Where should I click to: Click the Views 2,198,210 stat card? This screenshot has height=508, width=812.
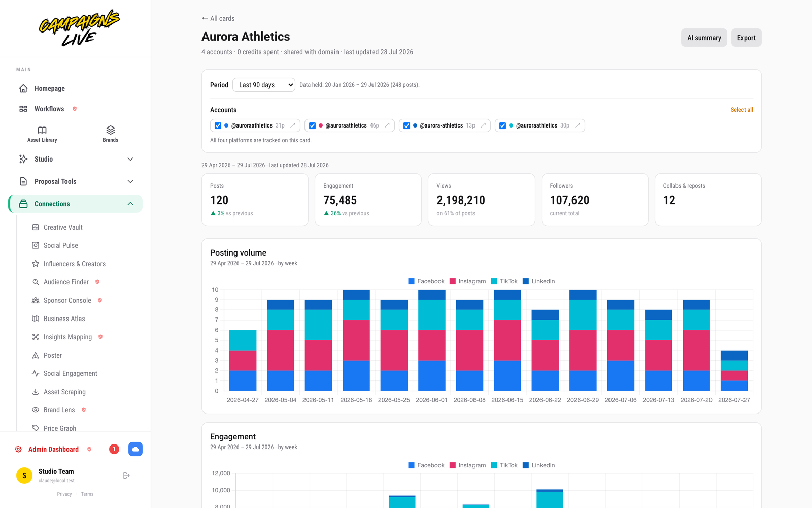pyautogui.click(x=481, y=200)
